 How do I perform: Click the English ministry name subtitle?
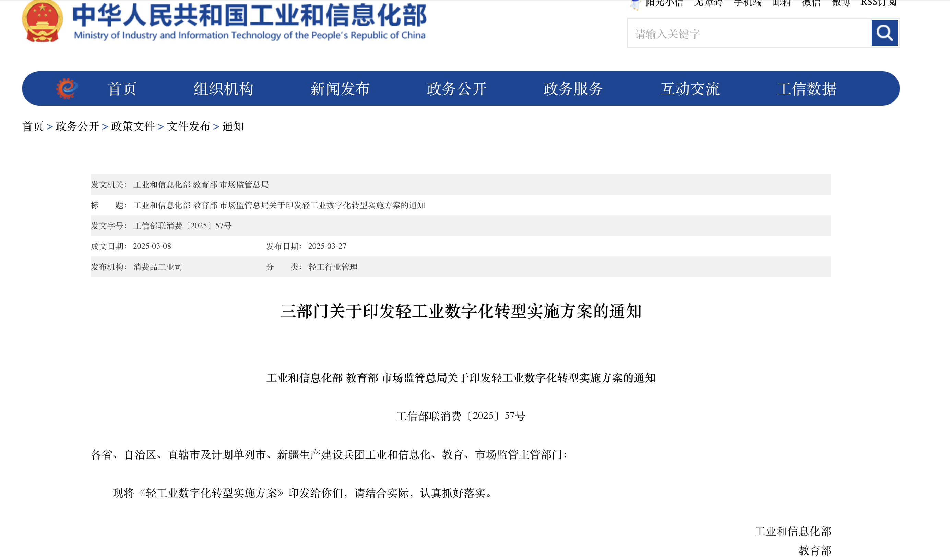point(250,35)
